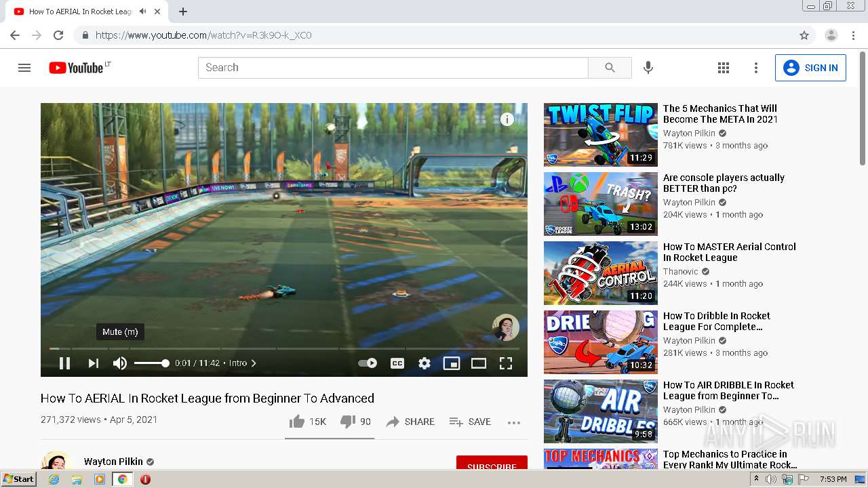Pause the video playback

(x=64, y=363)
